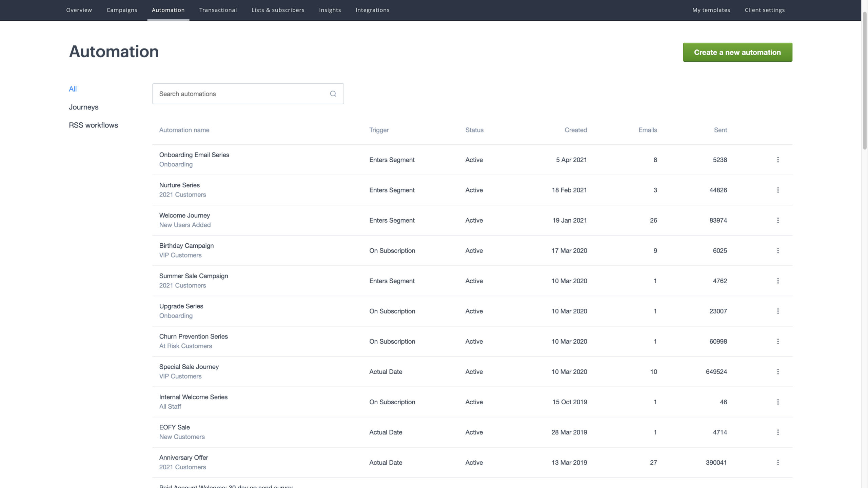Open Client settings
Viewport: 868px width, 488px height.
tap(765, 10)
